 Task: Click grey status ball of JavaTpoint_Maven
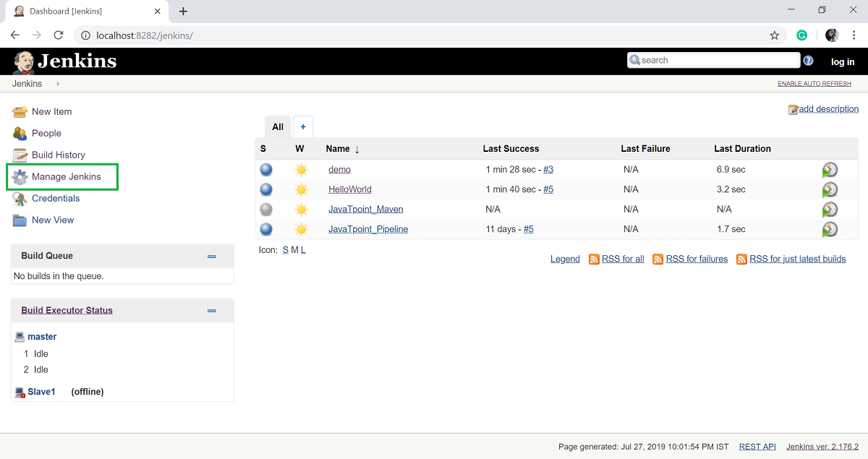(266, 209)
